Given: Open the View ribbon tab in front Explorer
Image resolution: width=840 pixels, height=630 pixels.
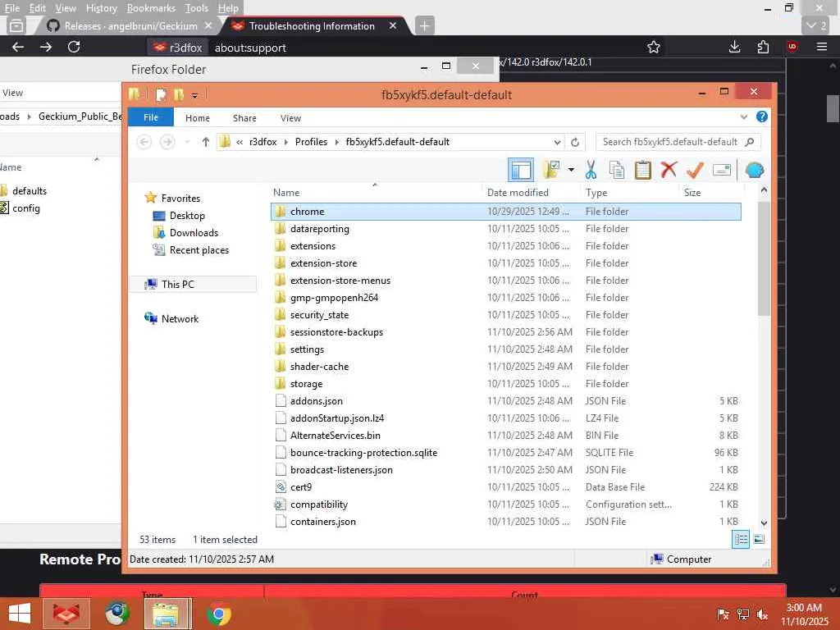Looking at the screenshot, I should (x=290, y=118).
